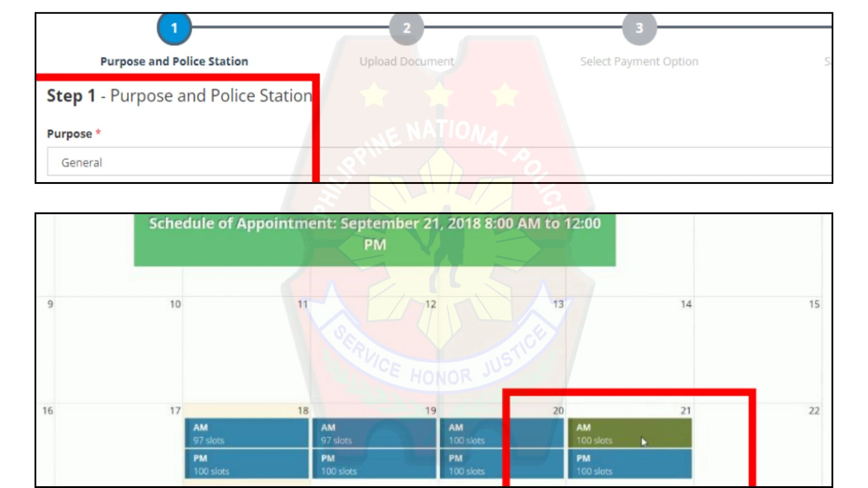868x488 pixels.
Task: Choose the PM 100 slots on the 21st
Action: (630, 464)
